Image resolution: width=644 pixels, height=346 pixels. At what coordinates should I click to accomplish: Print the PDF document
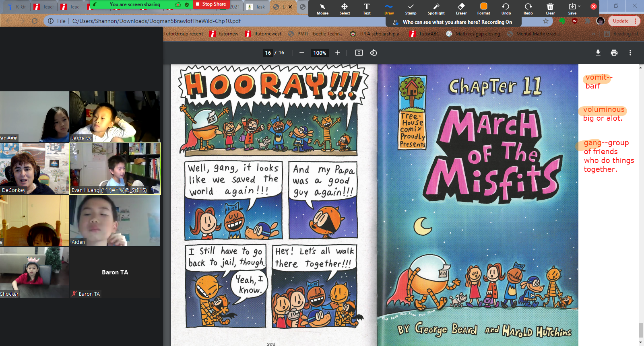coord(614,53)
